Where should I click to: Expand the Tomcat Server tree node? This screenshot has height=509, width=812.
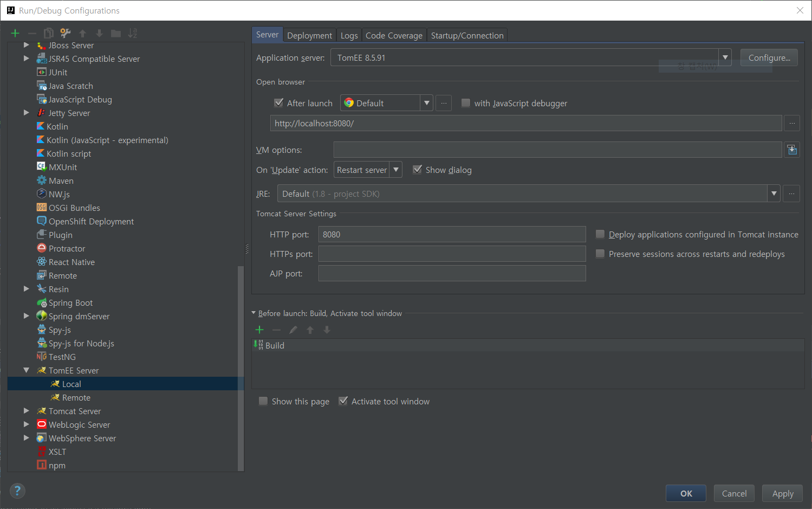coord(26,411)
